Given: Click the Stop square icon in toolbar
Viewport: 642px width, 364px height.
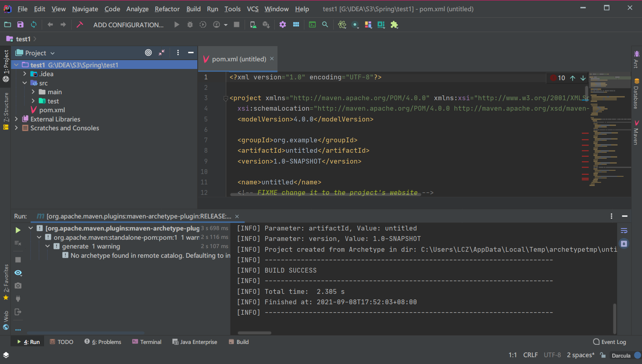Looking at the screenshot, I should (237, 24).
